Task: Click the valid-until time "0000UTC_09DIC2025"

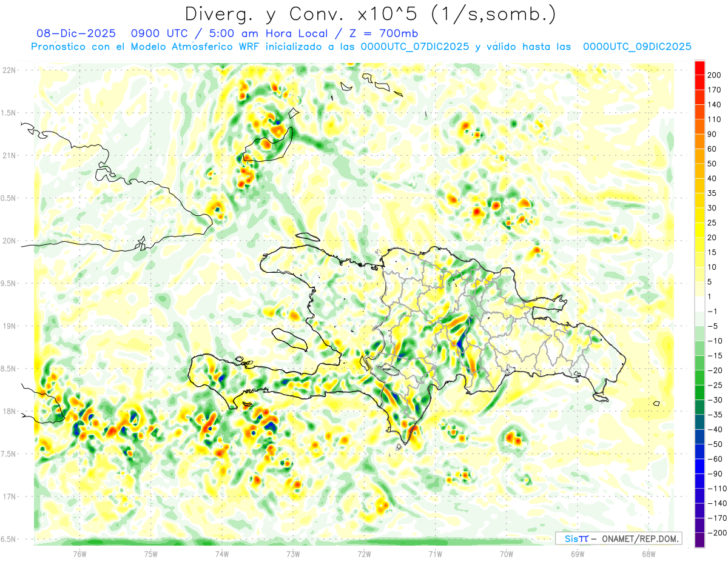Action: [x=637, y=47]
